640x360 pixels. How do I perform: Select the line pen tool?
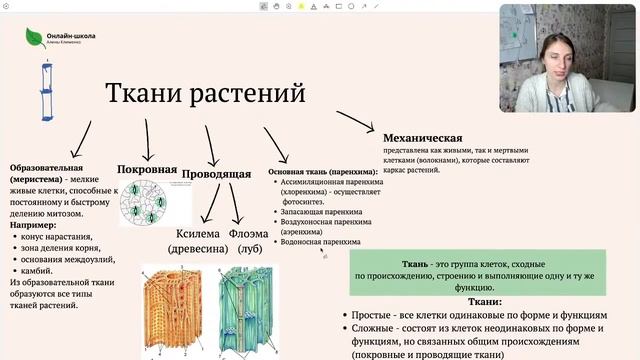point(376,6)
